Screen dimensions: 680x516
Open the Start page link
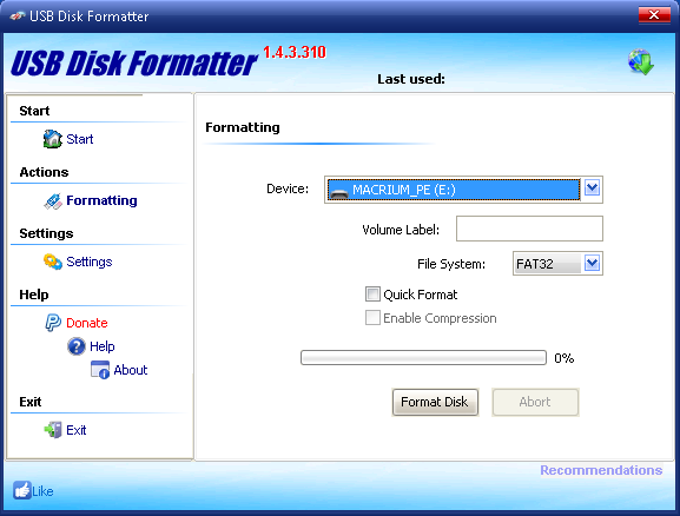(80, 139)
